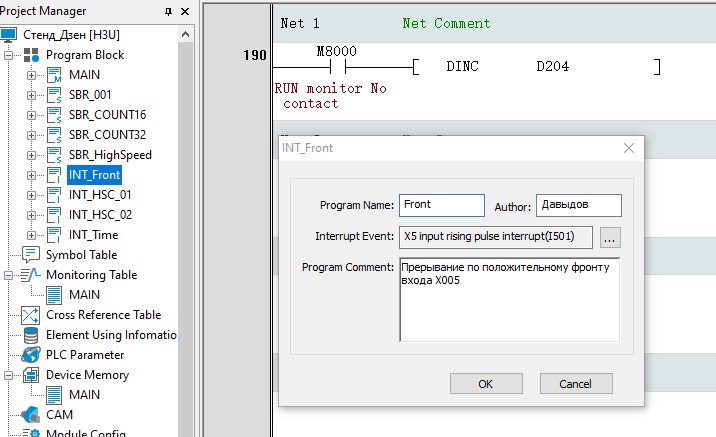
Task: Open Symbol Table from the tree
Action: coord(82,255)
